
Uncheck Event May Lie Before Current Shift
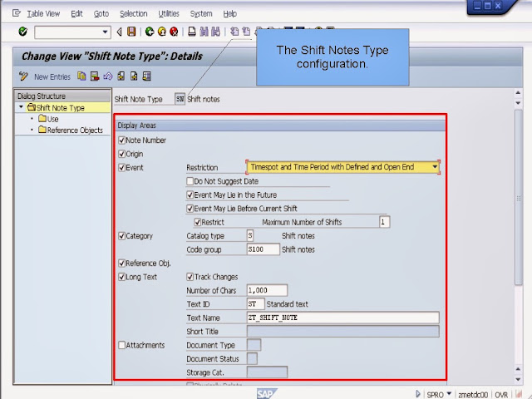pos(190,209)
